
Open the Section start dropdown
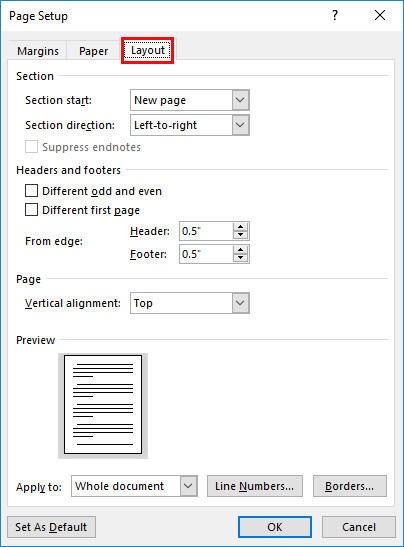tap(190, 100)
